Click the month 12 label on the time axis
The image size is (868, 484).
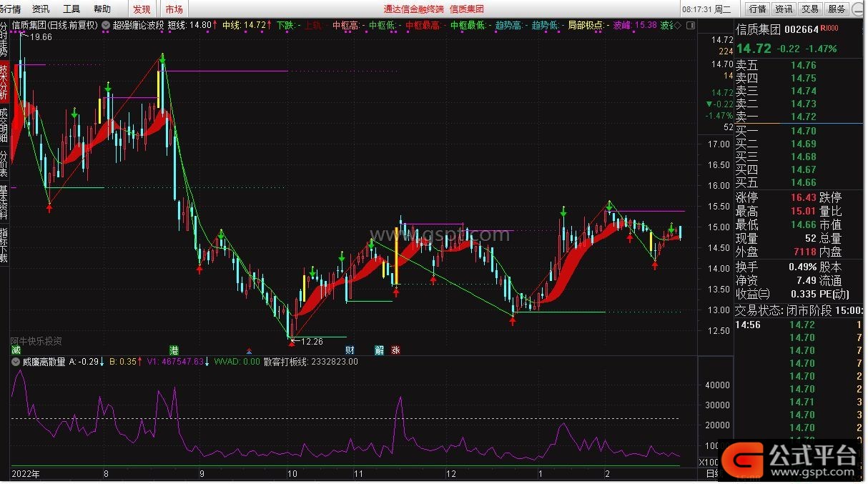pos(450,473)
